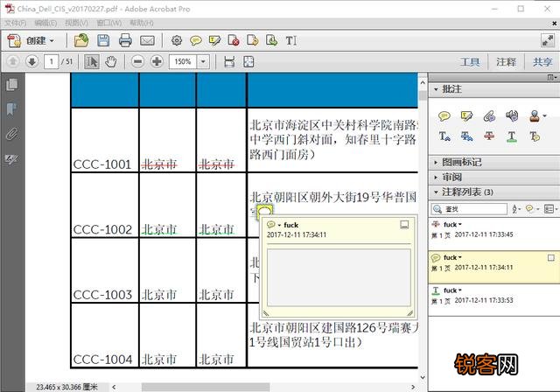The width and height of the screenshot is (560, 392).
Task: Expand the 审阅 panel section
Action: pyautogui.click(x=451, y=177)
